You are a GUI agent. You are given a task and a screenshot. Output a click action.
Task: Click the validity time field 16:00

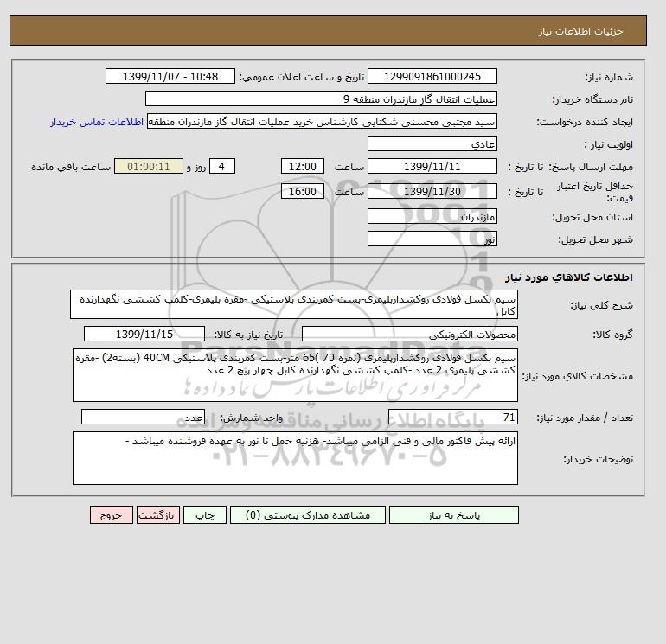pos(303,191)
